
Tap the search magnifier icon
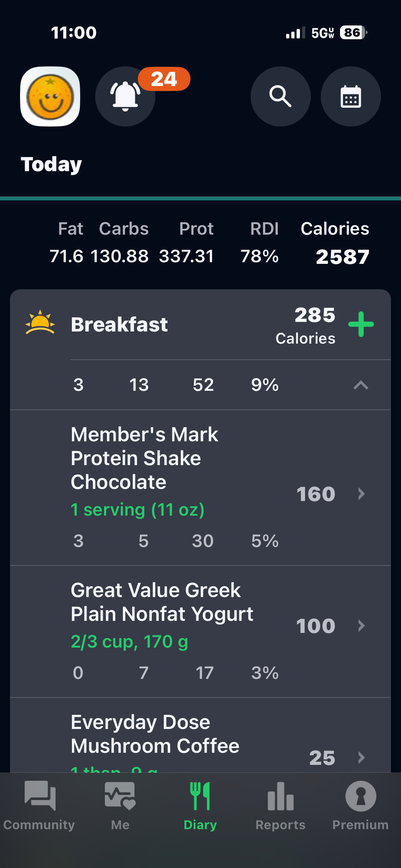tap(280, 96)
